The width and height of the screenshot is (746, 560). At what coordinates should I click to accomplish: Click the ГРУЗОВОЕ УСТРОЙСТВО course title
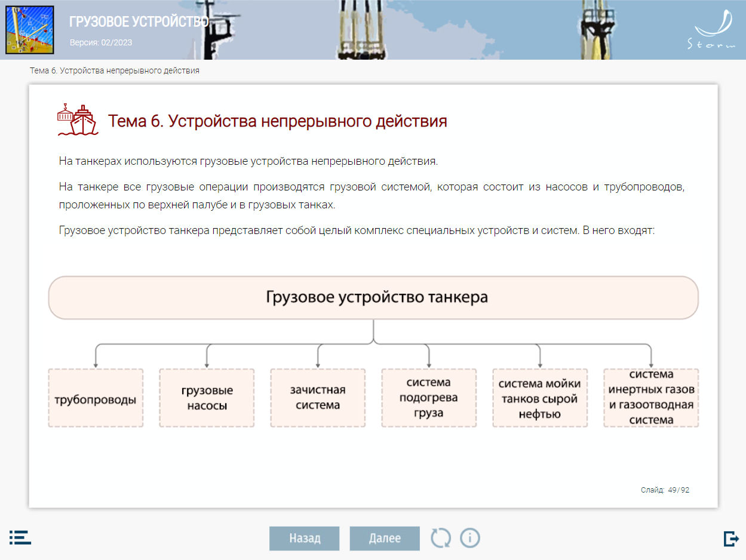point(139,22)
